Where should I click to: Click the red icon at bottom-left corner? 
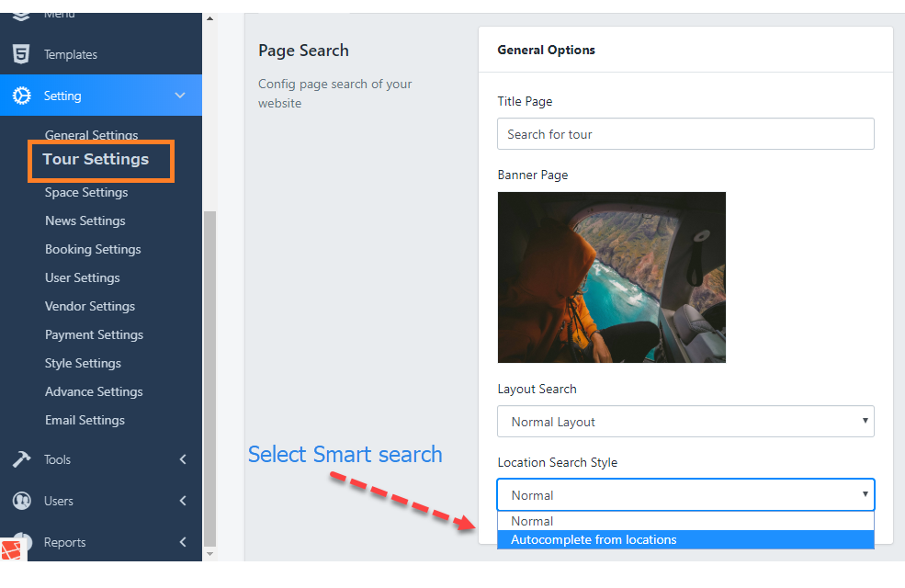coord(12,550)
